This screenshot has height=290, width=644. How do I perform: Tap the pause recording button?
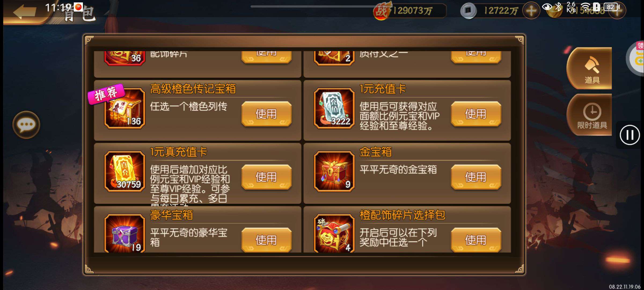pos(630,135)
